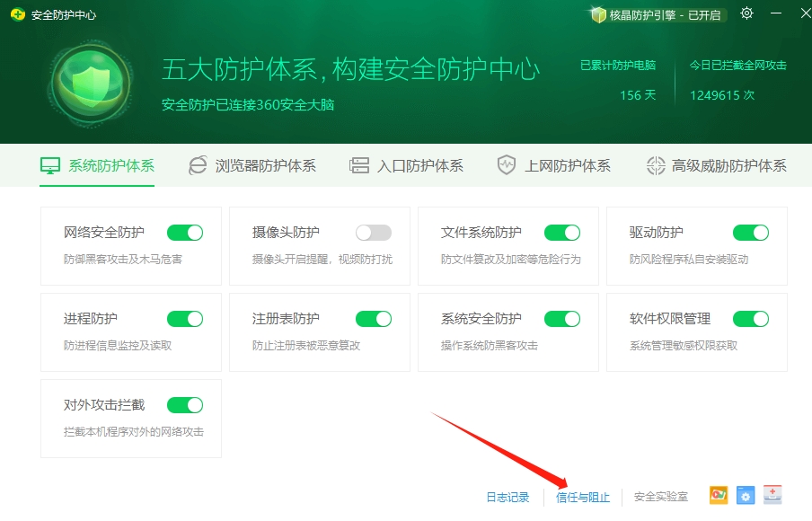812x521 pixels.
Task: Switch to 浏览器防护体系 tab
Action: tap(252, 166)
